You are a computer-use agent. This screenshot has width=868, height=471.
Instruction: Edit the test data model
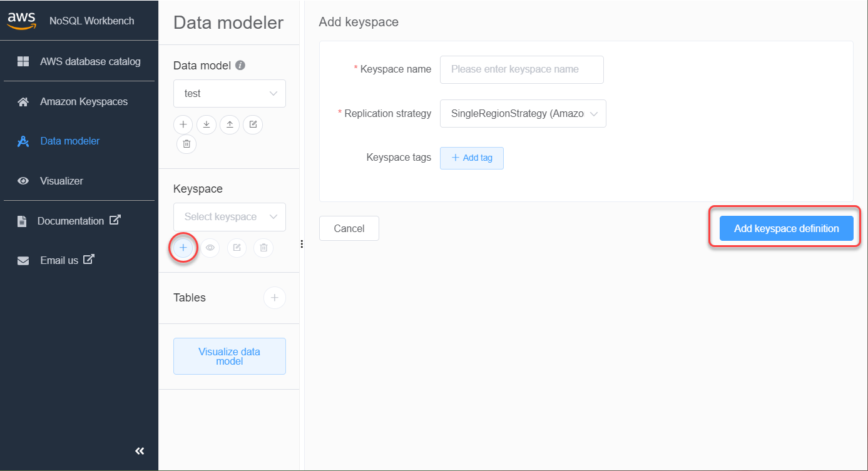pos(252,124)
